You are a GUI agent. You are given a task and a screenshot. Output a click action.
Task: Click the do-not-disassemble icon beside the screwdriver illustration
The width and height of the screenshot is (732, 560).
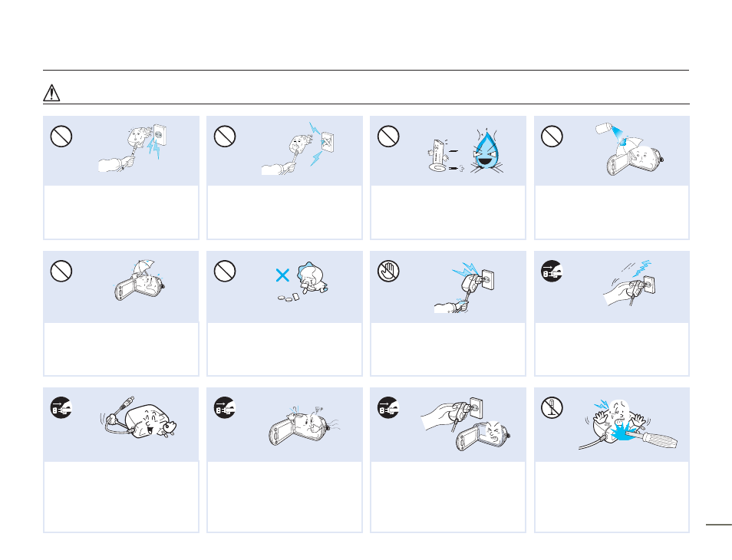tap(552, 407)
